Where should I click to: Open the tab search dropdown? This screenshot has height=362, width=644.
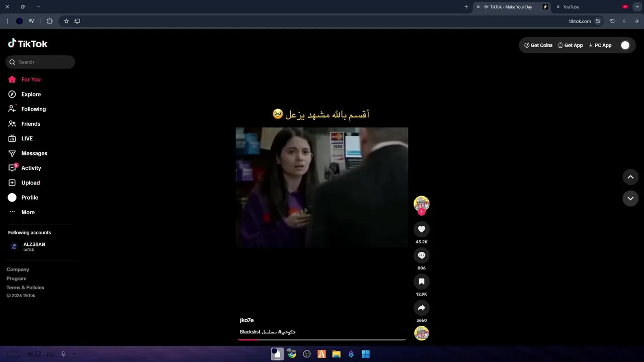pos(637,7)
